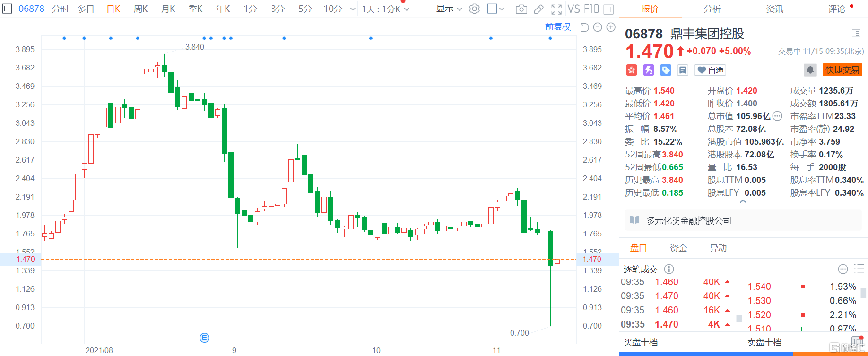Toggle the right sidebar panel visibility

(609, 9)
